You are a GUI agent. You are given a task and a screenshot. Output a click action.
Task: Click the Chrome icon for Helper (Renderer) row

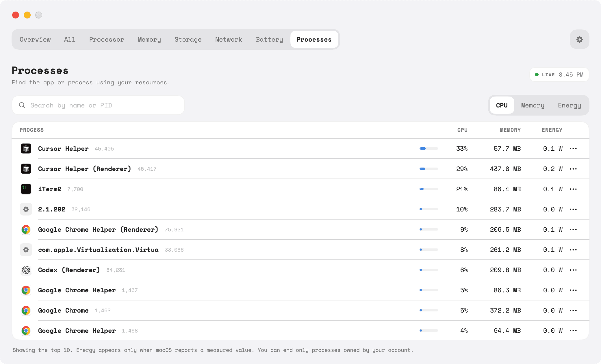tap(26, 229)
